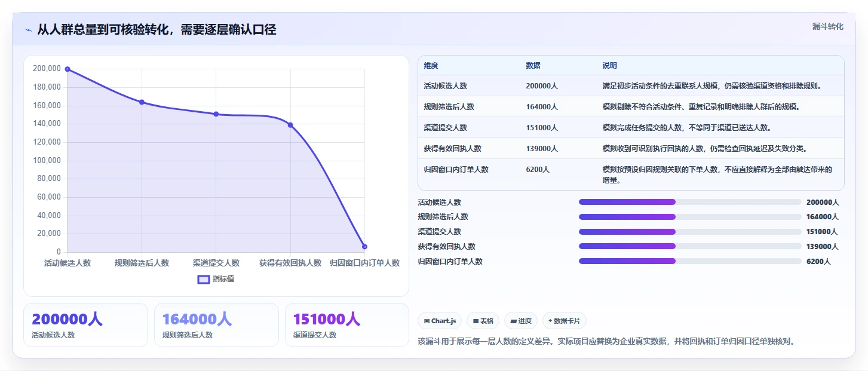868x371 pixels.
Task: Click the 6200人 value in the table
Action: coord(538,170)
